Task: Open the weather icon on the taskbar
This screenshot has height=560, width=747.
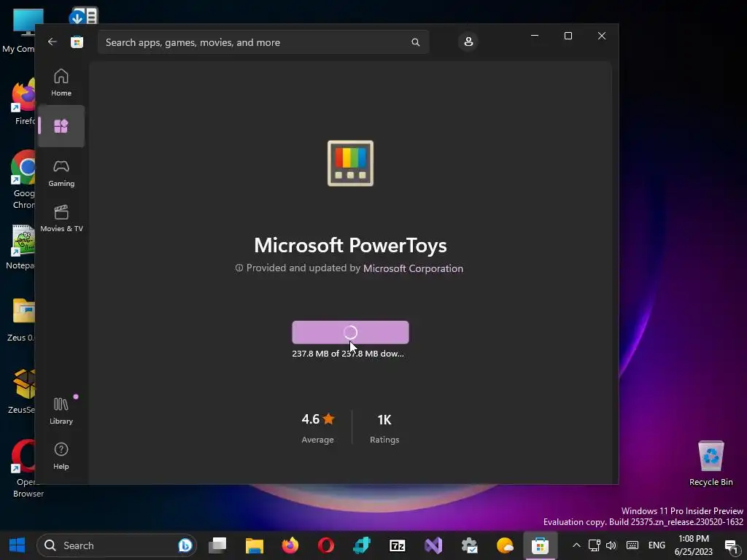Action: coord(505,545)
